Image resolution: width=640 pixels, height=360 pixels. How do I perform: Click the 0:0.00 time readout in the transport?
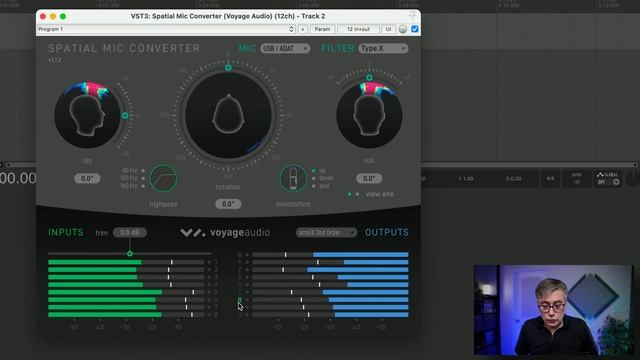[x=513, y=179]
